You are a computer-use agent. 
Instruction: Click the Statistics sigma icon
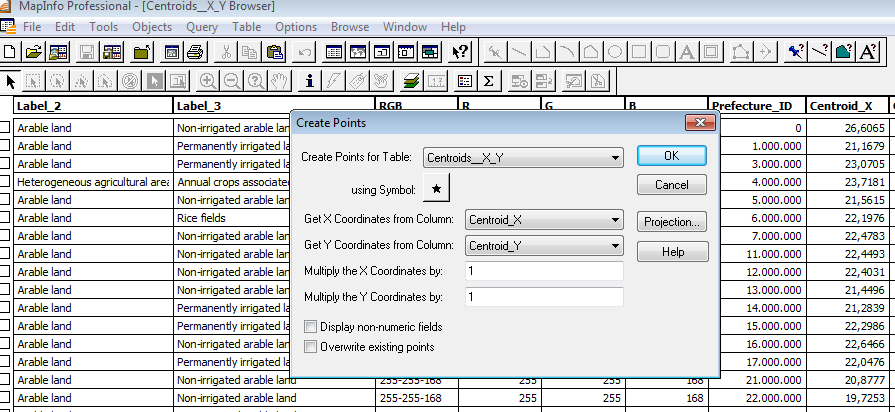coord(489,82)
